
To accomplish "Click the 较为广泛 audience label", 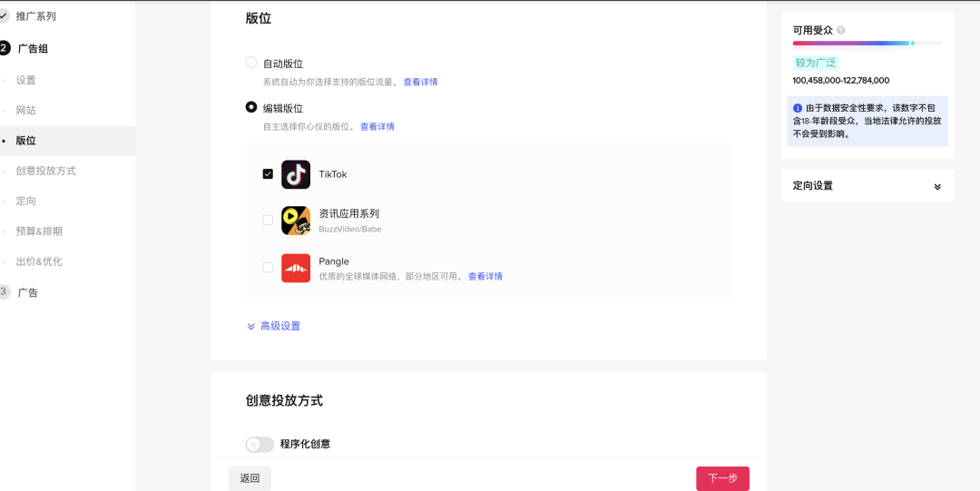I will [x=816, y=63].
